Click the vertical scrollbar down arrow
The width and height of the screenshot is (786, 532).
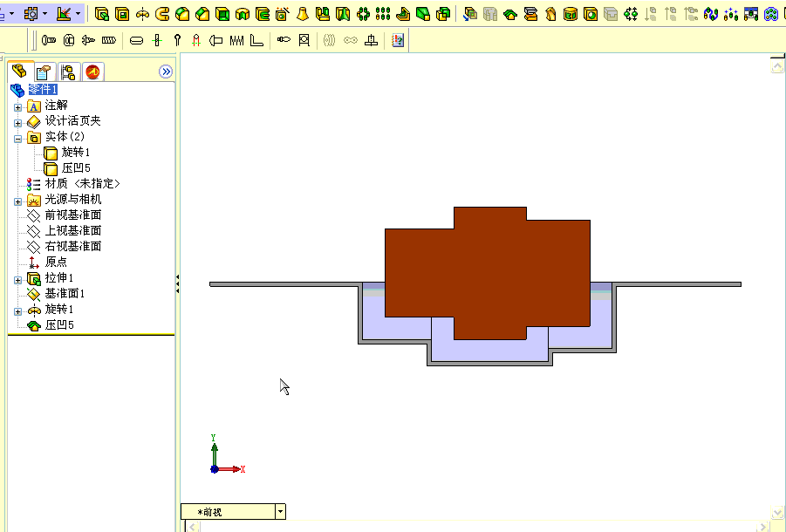[777, 512]
